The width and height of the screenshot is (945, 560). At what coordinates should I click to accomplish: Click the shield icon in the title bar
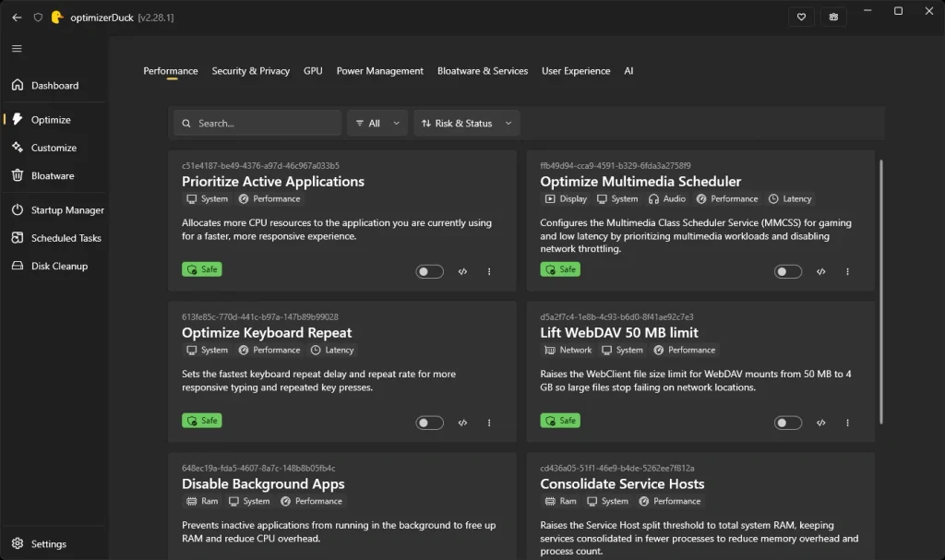tap(38, 18)
